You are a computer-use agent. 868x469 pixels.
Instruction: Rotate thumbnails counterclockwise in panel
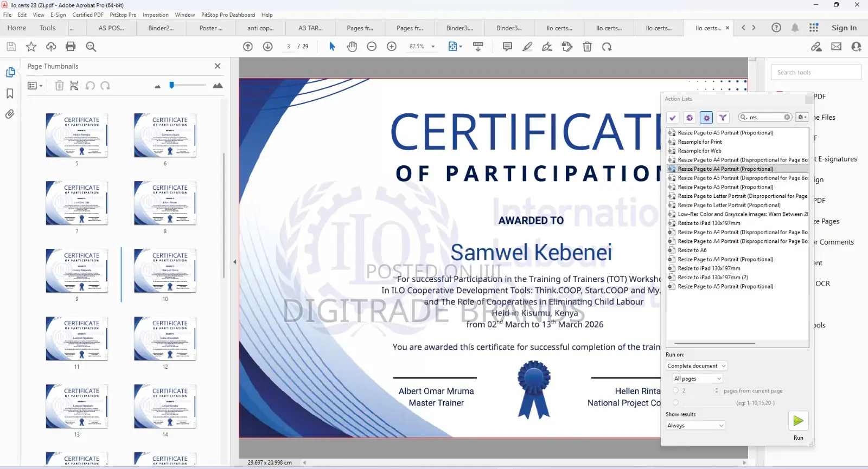click(90, 86)
